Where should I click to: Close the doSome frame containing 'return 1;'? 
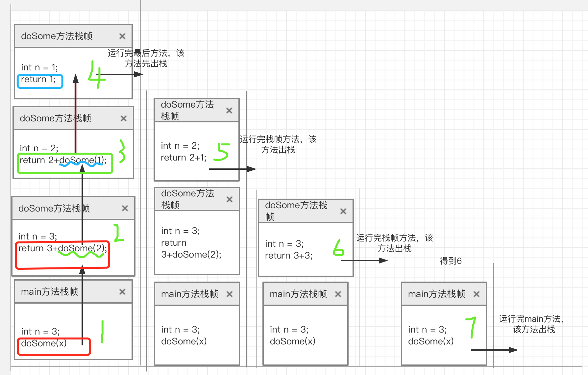122,36
